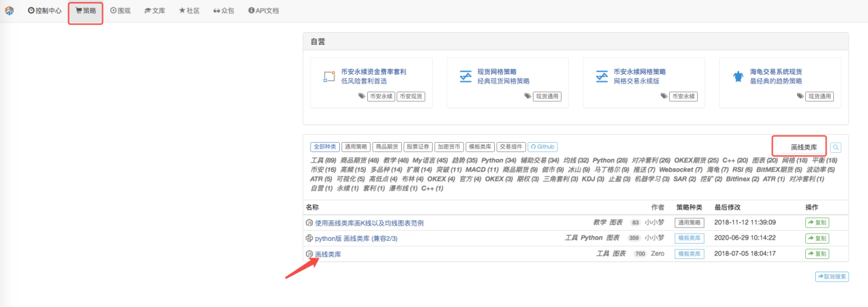Open the 策略 menu in top navigation

tap(85, 11)
